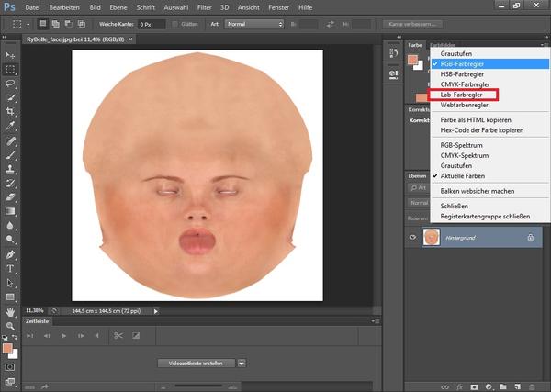The image size is (551, 392).
Task: Open the Filter menu
Action: (x=204, y=6)
